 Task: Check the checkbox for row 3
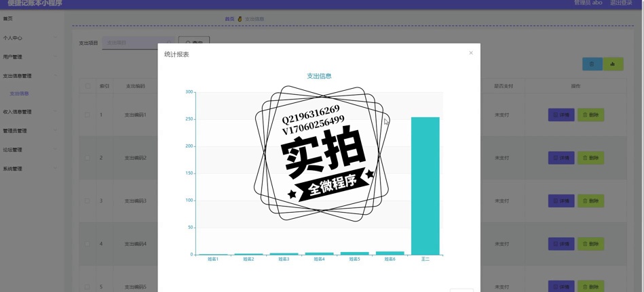pos(87,201)
